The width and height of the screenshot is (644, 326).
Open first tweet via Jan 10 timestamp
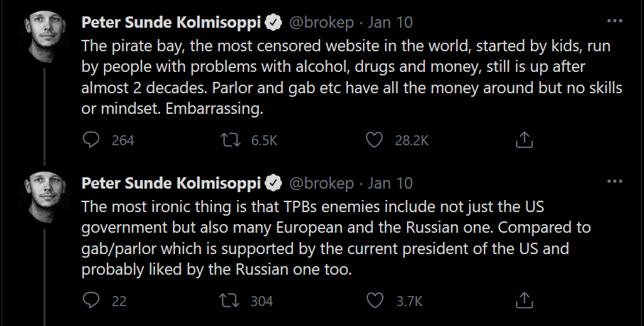coord(391,23)
